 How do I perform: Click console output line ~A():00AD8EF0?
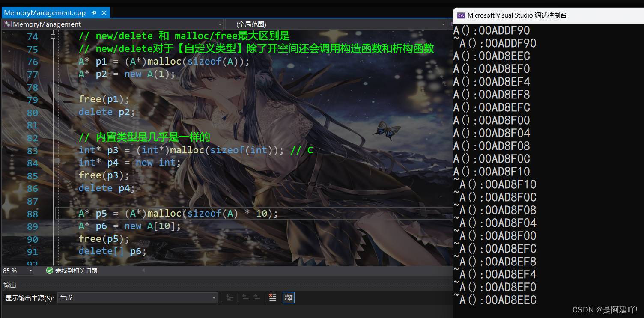(x=495, y=287)
